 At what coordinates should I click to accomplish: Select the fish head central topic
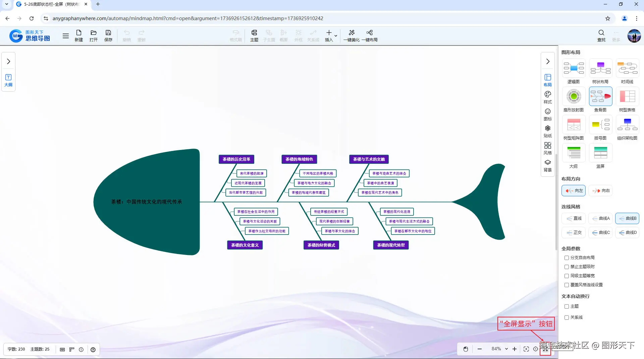147,202
